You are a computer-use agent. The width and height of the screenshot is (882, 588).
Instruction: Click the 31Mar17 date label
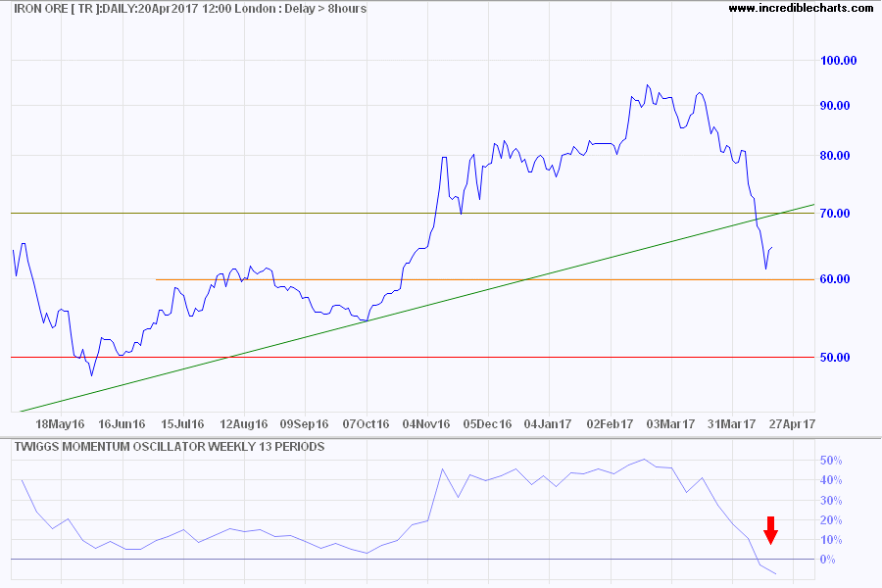point(731,423)
